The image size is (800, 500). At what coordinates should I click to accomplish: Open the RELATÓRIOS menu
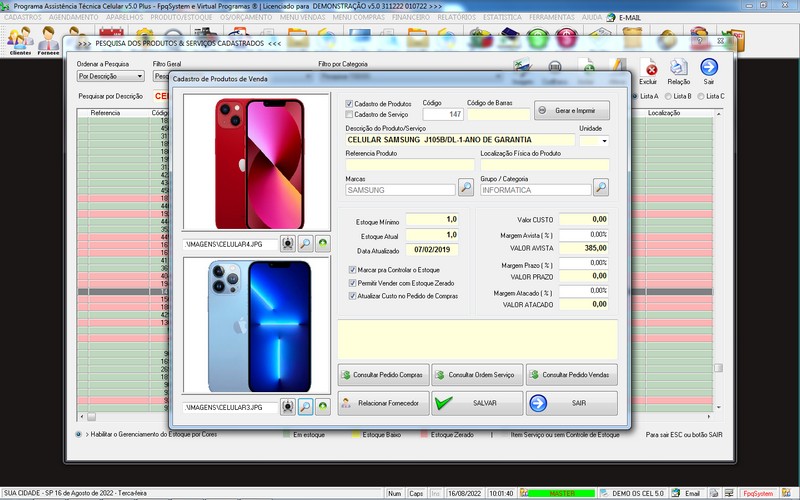pos(457,17)
